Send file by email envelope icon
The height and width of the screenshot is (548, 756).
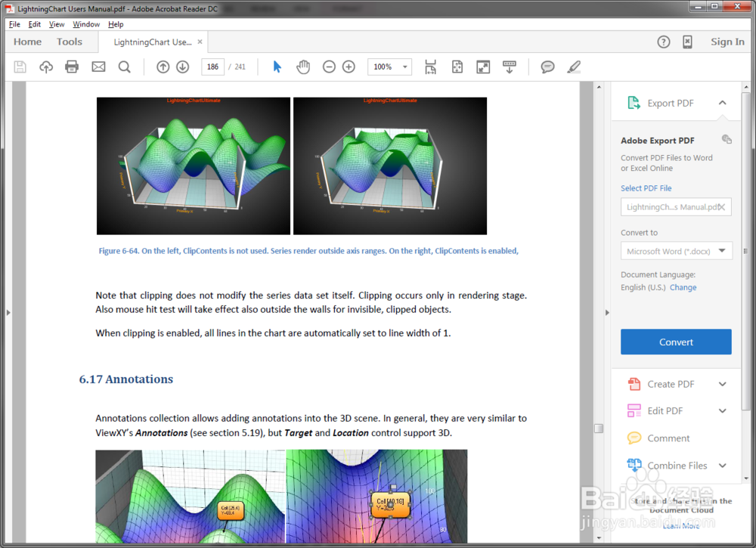(98, 67)
